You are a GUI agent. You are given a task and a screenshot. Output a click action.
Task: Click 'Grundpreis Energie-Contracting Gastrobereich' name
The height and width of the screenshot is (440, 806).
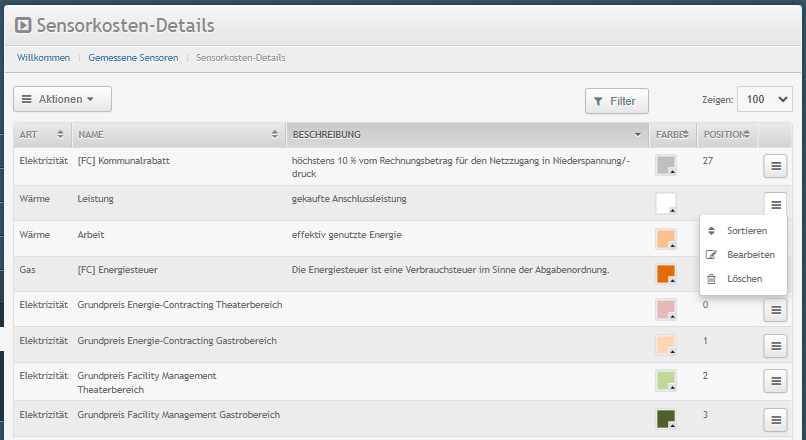click(177, 341)
